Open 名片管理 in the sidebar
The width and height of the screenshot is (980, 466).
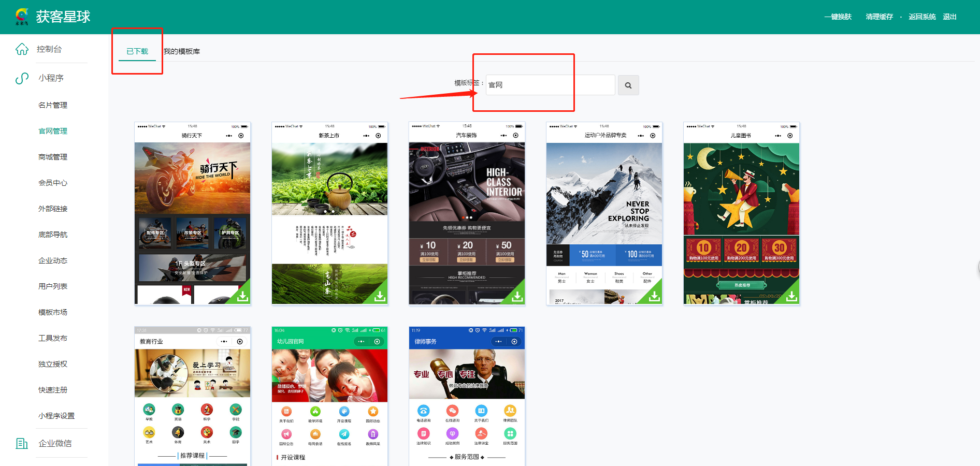tap(53, 105)
